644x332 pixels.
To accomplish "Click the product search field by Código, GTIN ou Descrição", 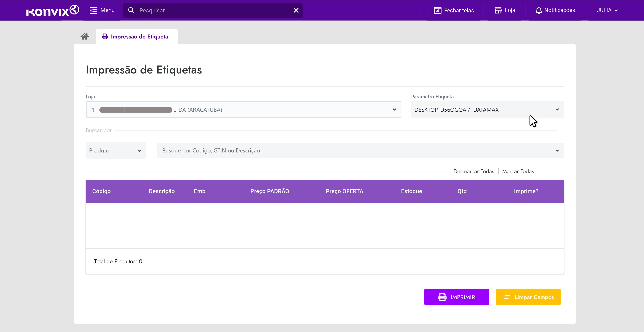I will [355, 150].
